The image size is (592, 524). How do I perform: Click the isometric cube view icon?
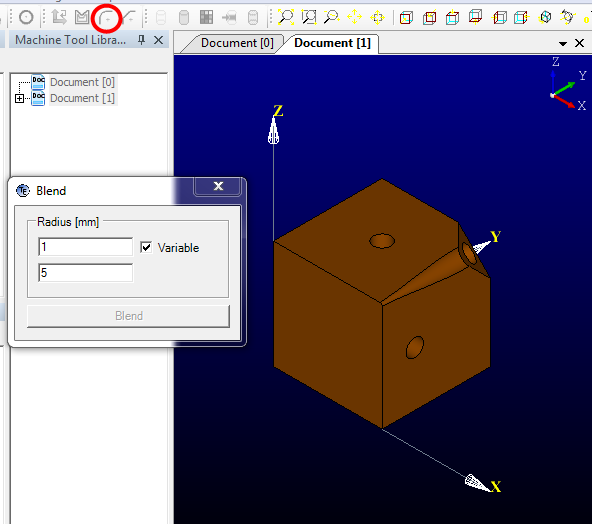pyautogui.click(x=545, y=17)
